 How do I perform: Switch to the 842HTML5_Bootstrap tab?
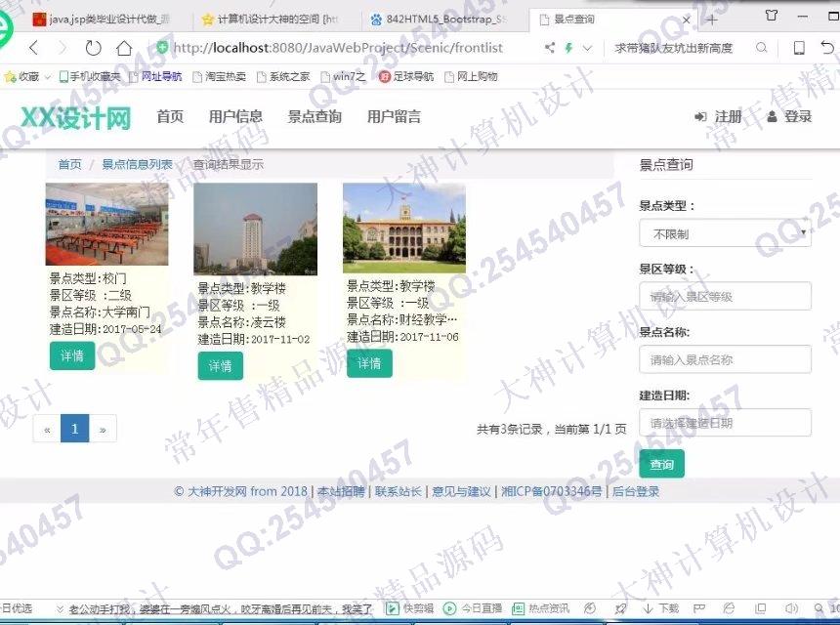click(439, 20)
